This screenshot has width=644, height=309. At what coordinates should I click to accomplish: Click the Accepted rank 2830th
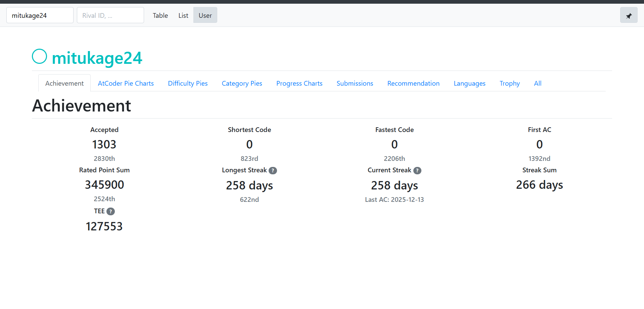tap(104, 159)
